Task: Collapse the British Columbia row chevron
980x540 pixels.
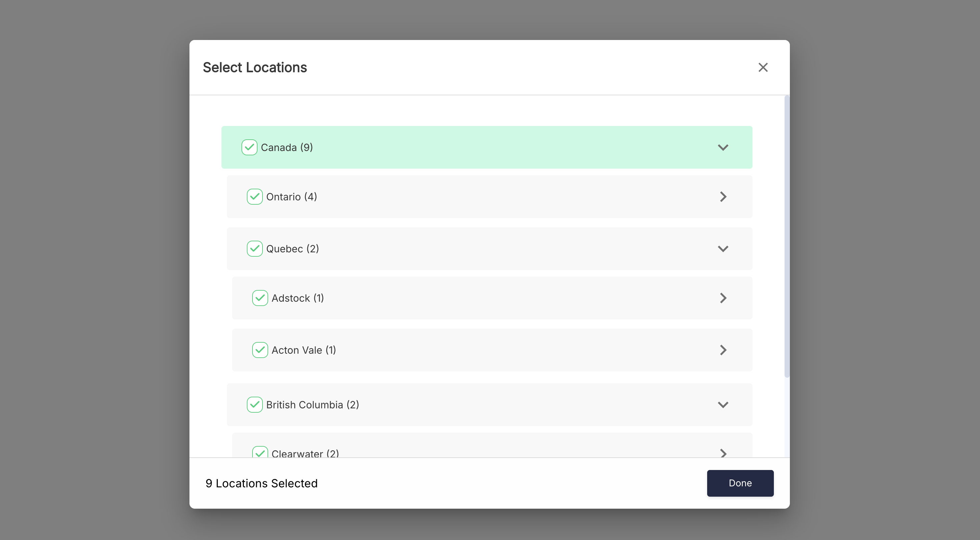Action: [x=723, y=405]
